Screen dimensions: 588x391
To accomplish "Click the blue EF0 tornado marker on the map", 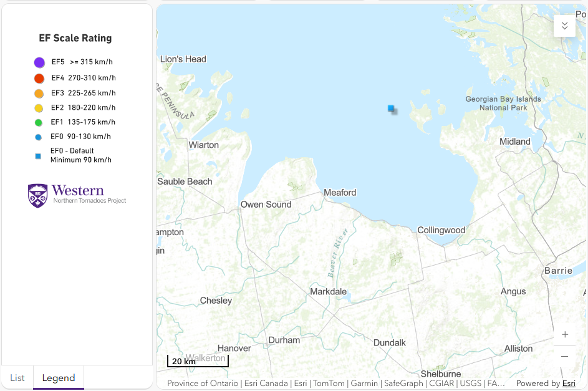I will 391,109.
